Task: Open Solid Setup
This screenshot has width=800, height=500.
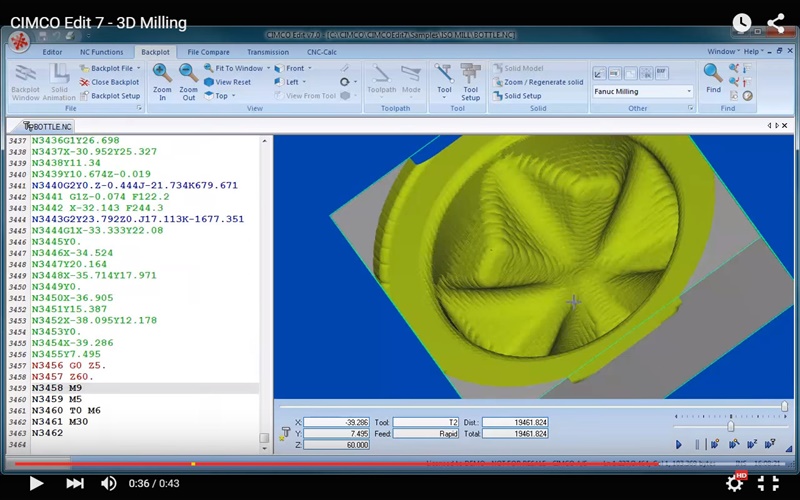Action: (517, 95)
